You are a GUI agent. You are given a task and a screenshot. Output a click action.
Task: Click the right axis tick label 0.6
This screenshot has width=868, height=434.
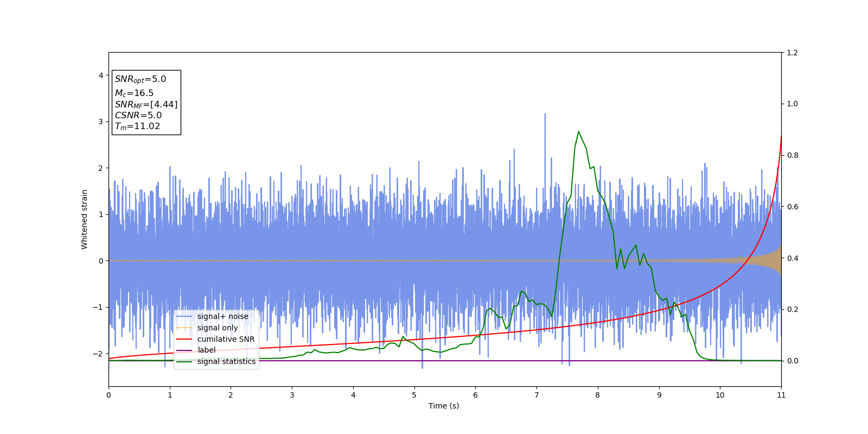793,207
